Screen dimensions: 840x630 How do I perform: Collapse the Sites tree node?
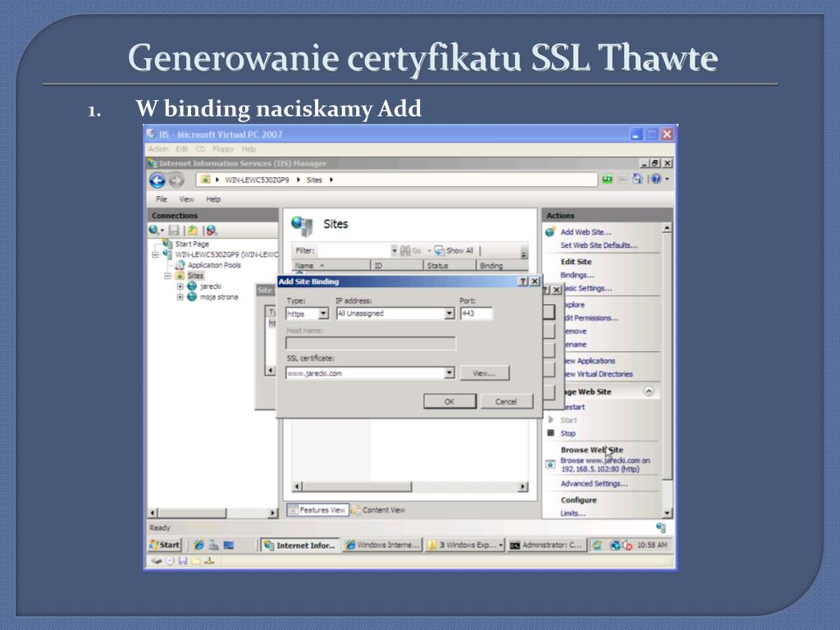click(x=167, y=276)
